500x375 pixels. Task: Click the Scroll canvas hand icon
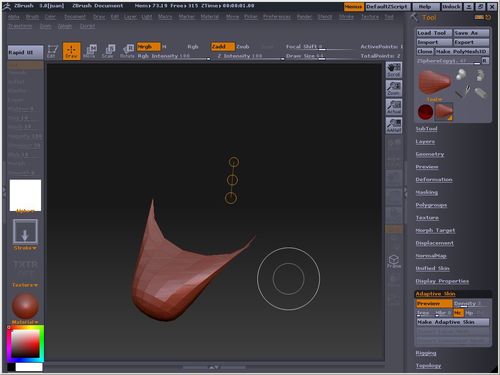(x=394, y=70)
